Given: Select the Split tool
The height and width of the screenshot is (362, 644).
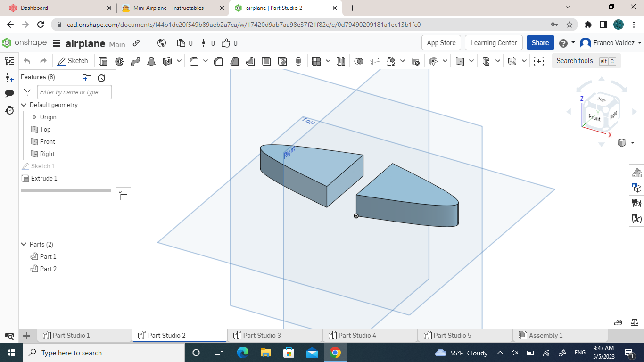Looking at the screenshot, I should 374,61.
